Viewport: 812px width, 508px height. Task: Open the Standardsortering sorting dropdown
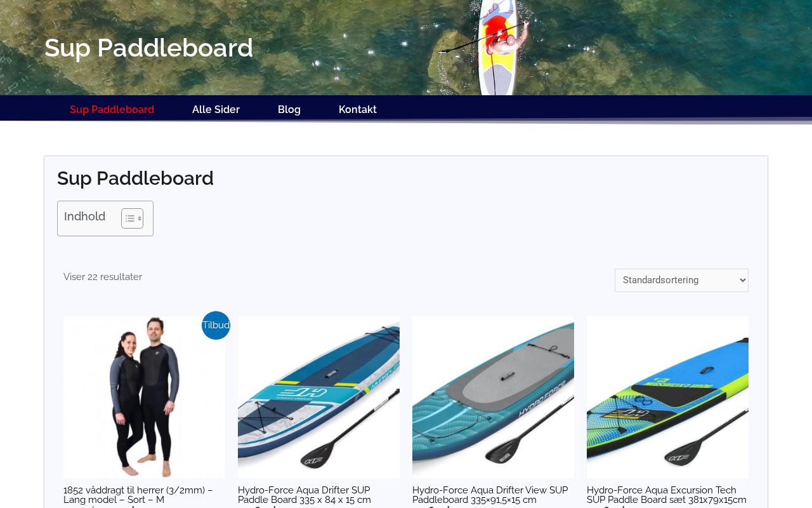pyautogui.click(x=681, y=280)
